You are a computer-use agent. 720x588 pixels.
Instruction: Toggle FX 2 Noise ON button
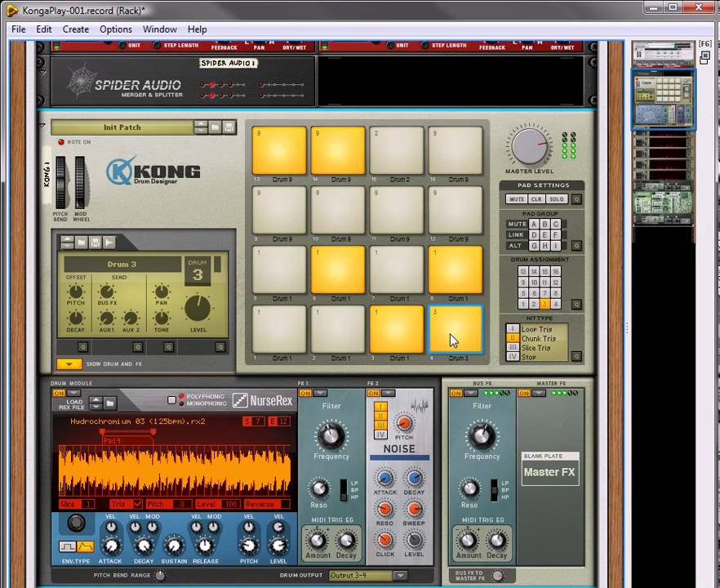point(374,394)
